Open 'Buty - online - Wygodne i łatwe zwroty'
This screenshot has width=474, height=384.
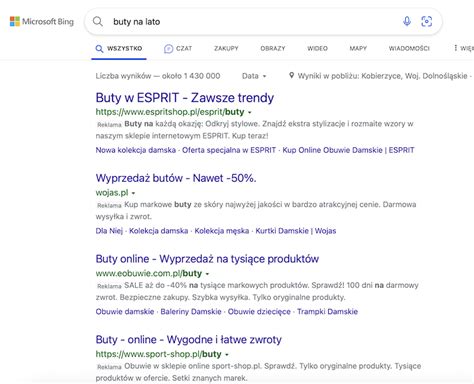tap(189, 340)
